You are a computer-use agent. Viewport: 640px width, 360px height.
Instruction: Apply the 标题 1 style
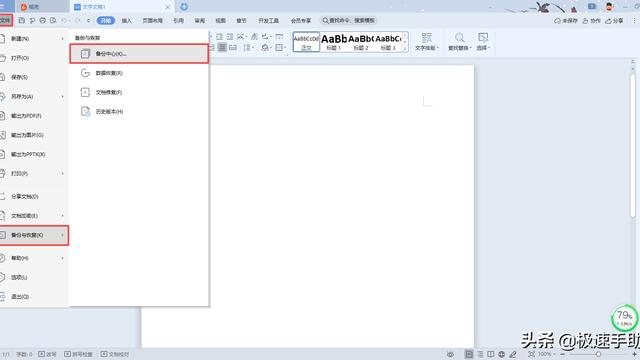point(334,42)
